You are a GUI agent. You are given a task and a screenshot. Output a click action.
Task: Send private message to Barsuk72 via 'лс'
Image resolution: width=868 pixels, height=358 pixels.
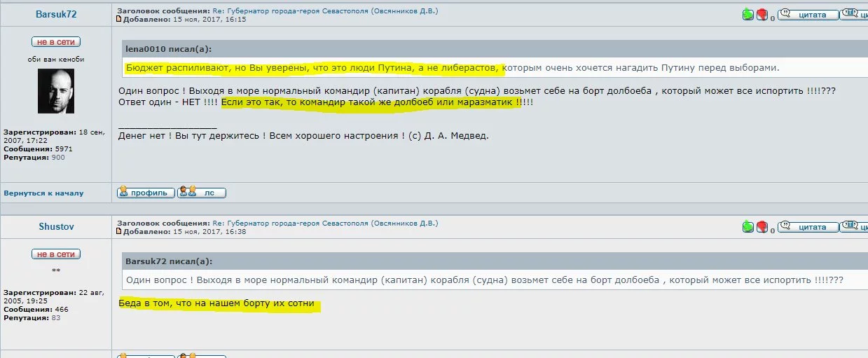202,193
